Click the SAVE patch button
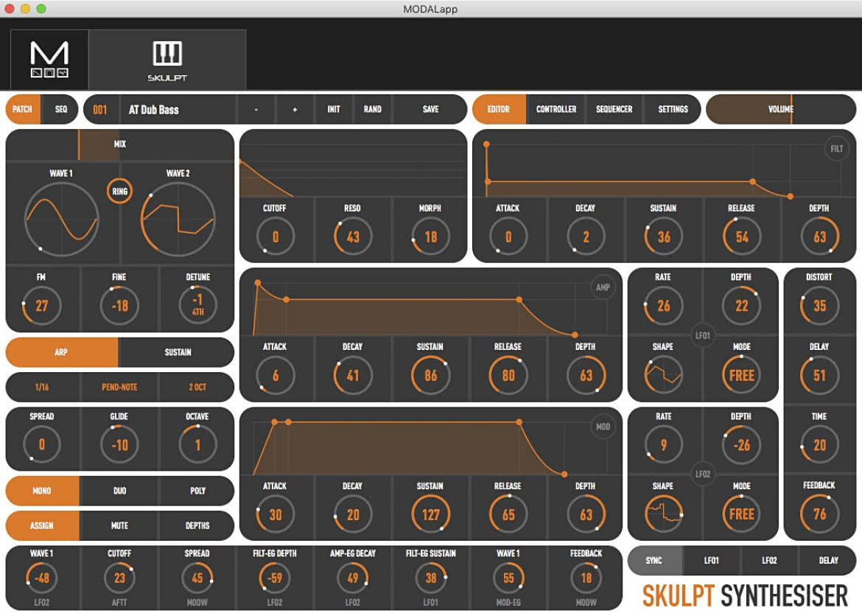Image resolution: width=862 pixels, height=616 pixels. (x=430, y=110)
